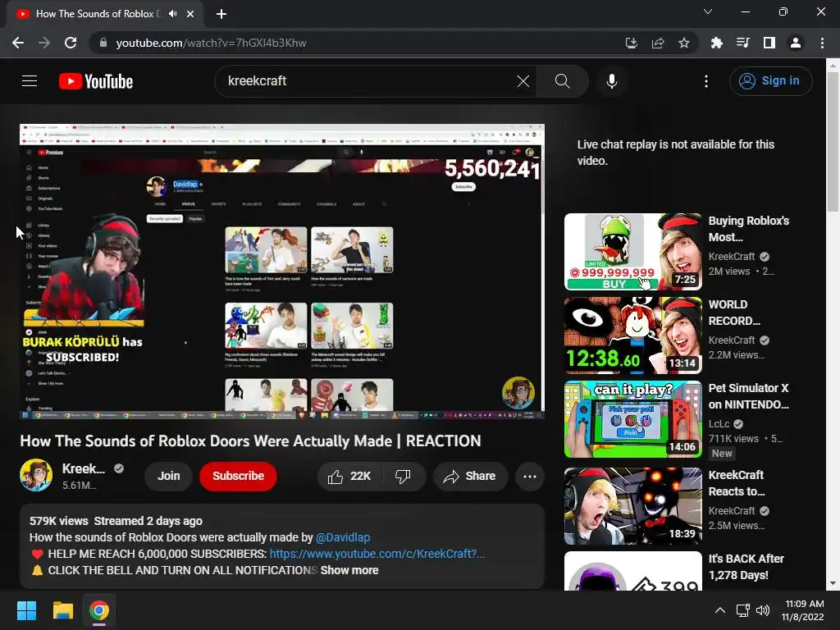Open the @Davidlap channel link
Viewport: 840px width, 630px height.
click(343, 537)
